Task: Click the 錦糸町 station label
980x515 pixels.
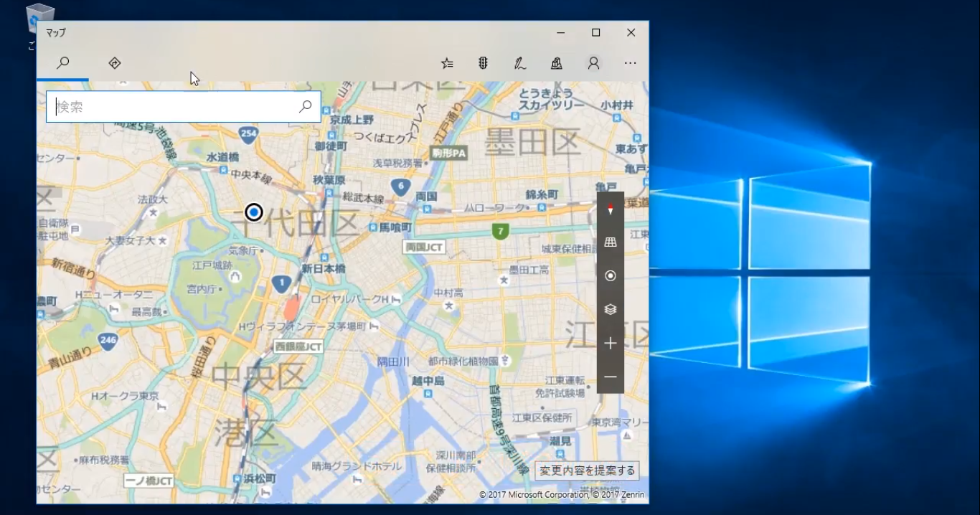Action: pos(542,194)
